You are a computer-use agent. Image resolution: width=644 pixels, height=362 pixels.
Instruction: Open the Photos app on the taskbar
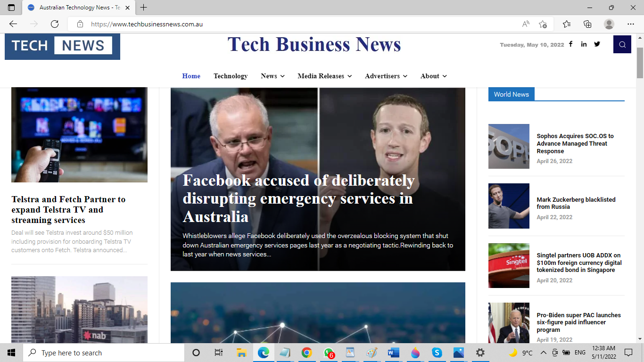(459, 353)
